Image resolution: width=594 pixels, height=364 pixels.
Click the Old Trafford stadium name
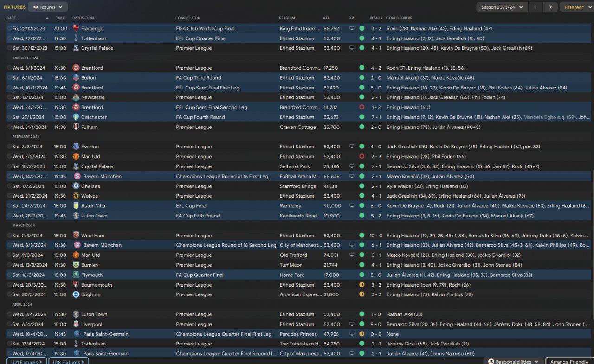click(294, 255)
